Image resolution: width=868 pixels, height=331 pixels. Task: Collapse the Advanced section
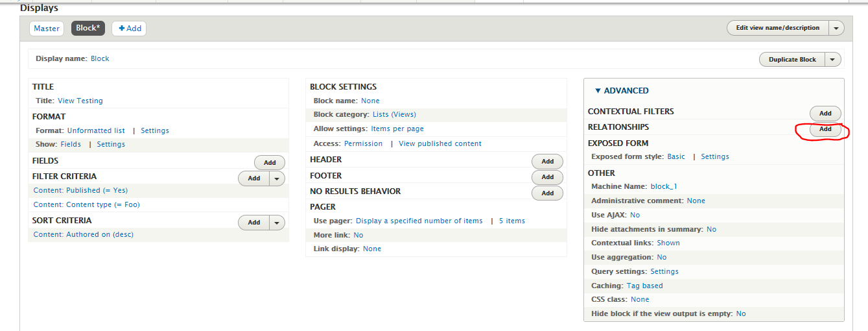621,91
